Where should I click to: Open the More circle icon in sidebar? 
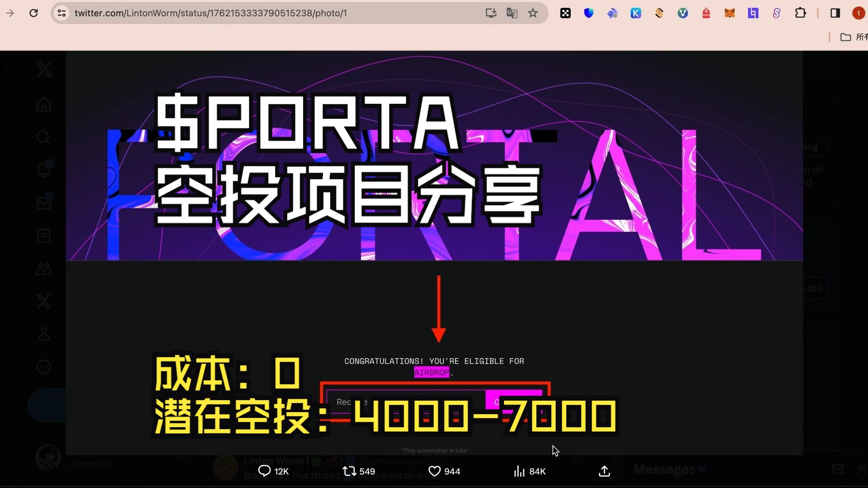coord(44,367)
